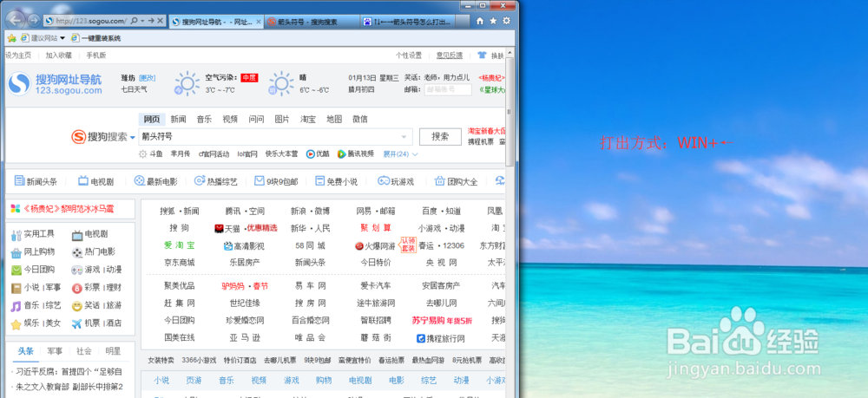Open the 免费小说 shortcut
This screenshot has height=398, width=868.
pos(337,180)
